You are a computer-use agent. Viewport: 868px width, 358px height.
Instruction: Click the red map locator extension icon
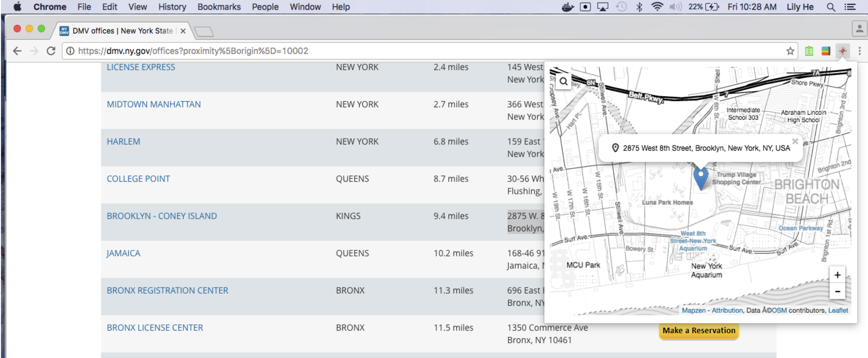tap(843, 51)
